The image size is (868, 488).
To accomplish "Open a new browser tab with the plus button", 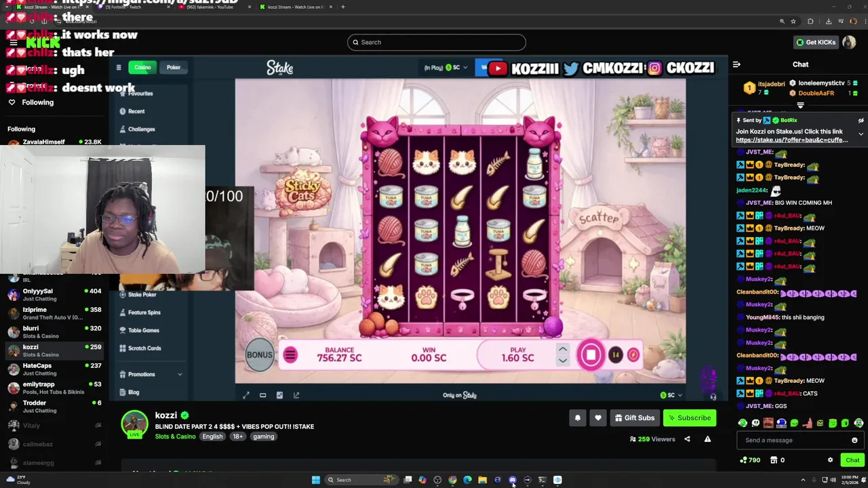I will 343,7.
